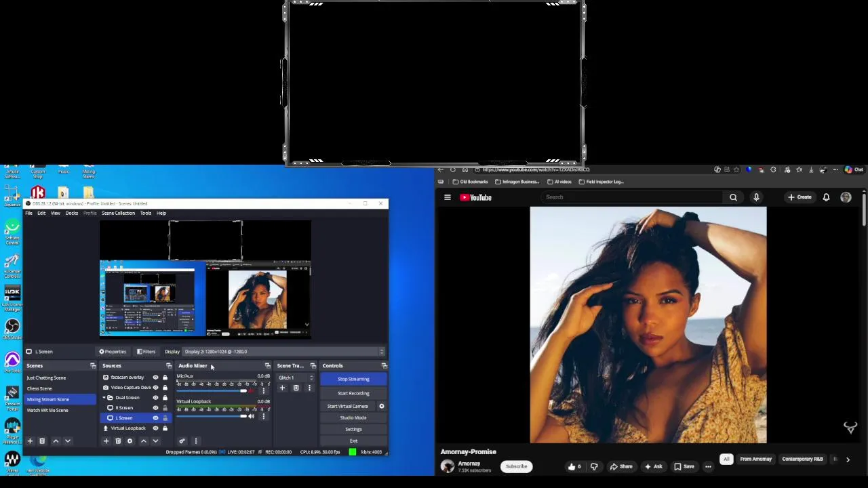868x488 pixels.
Task: Dislike the Amornay-Promise video
Action: point(594,466)
